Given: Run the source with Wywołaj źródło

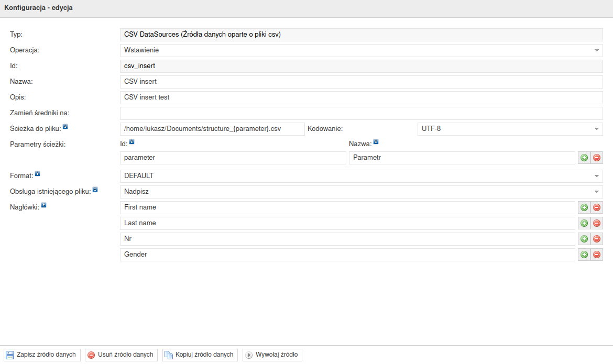Looking at the screenshot, I should point(272,355).
